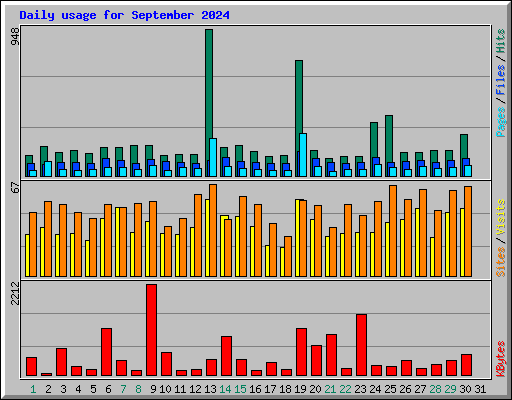Click the orange Sites bar for day 25
The height and width of the screenshot is (400, 512).
click(x=393, y=231)
